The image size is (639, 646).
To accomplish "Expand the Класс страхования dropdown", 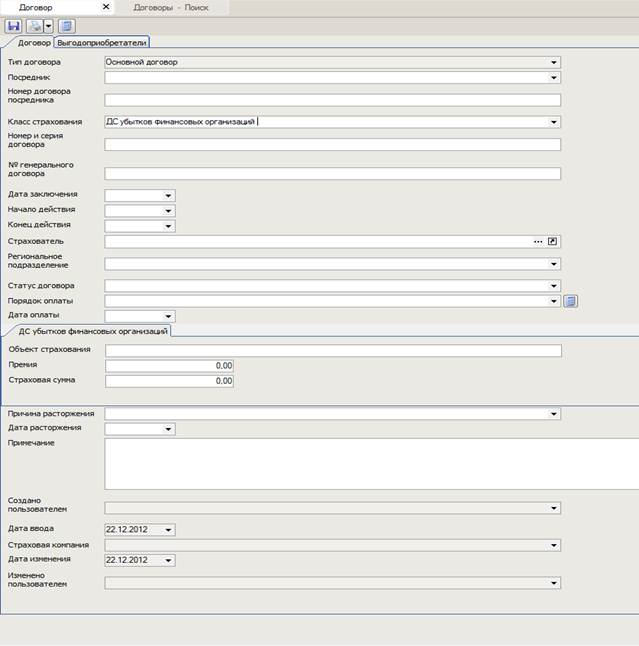I will [554, 122].
